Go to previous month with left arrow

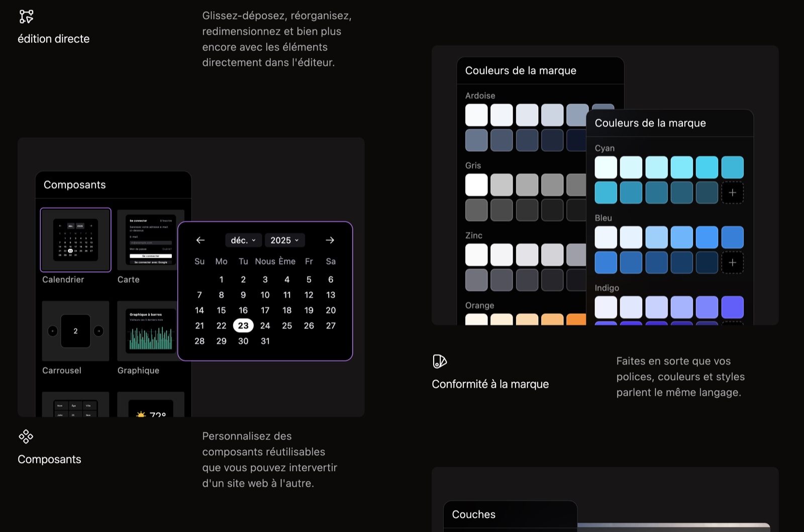[x=200, y=240]
